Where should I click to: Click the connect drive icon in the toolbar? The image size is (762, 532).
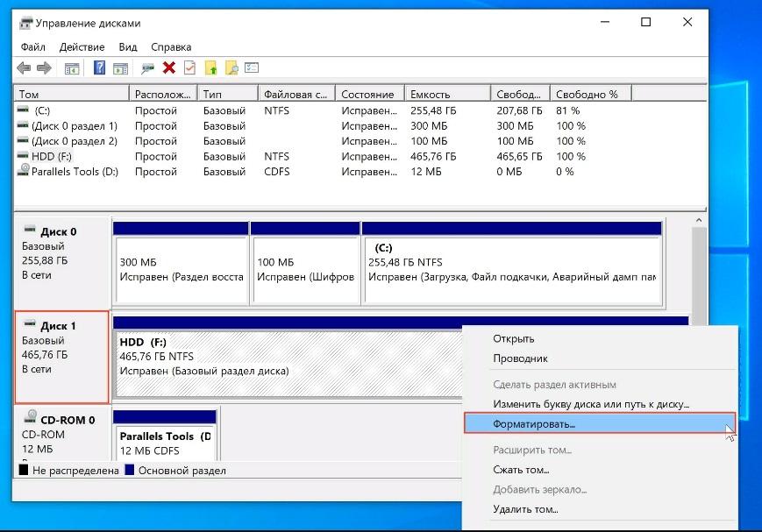coord(147,68)
